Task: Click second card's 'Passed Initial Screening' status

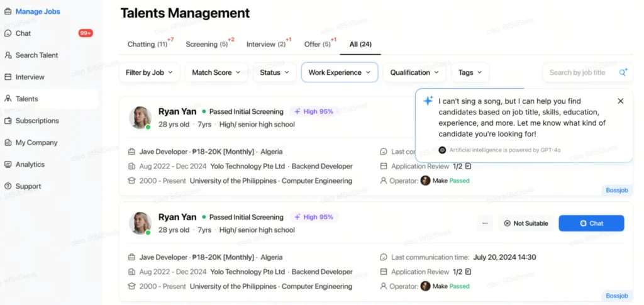Action: click(247, 217)
